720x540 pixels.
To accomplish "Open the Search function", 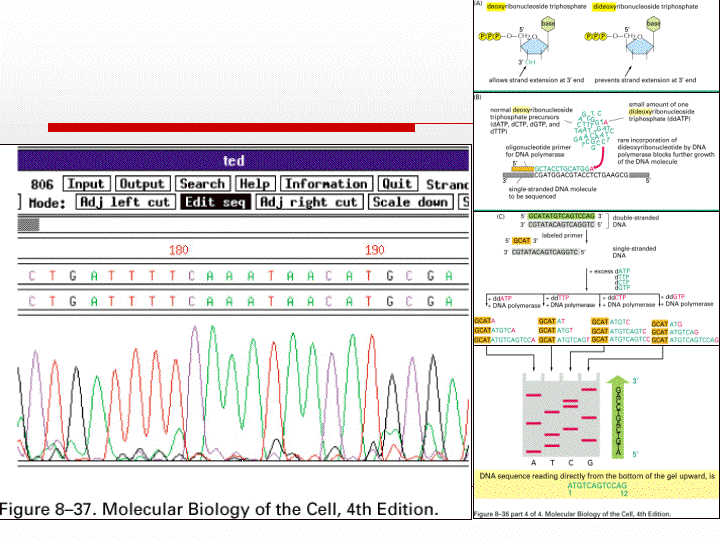I will pos(202,184).
